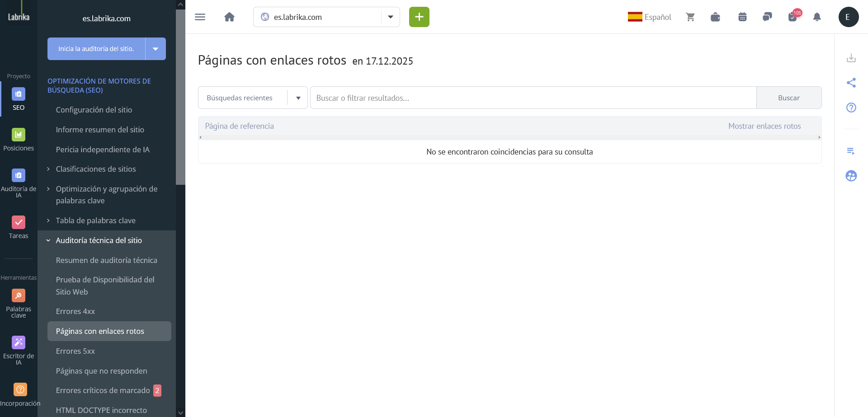Expand Tabla de palabras clave
Image resolution: width=868 pixels, height=417 pixels.
pos(48,220)
